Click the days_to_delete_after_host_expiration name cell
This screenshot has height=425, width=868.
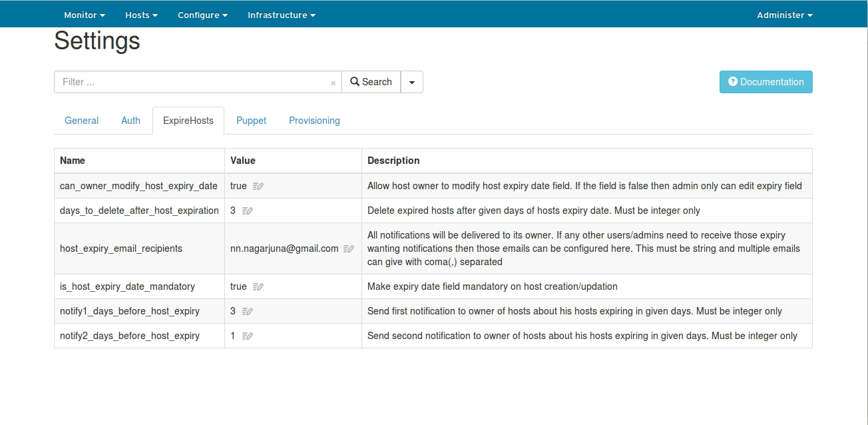click(x=139, y=211)
